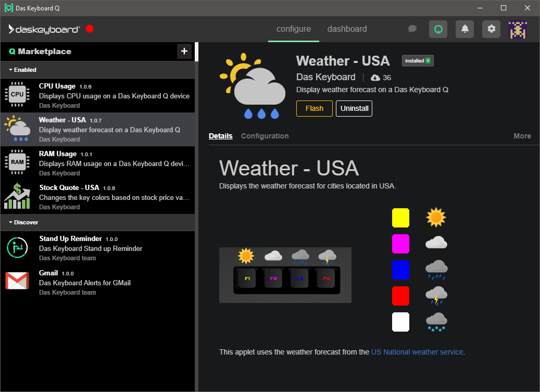Collapse the Discover section

coord(23,222)
